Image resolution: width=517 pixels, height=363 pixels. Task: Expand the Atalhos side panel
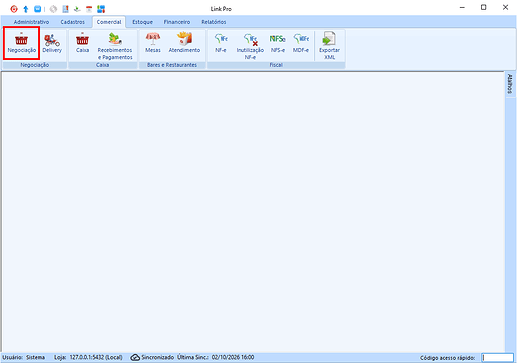510,84
